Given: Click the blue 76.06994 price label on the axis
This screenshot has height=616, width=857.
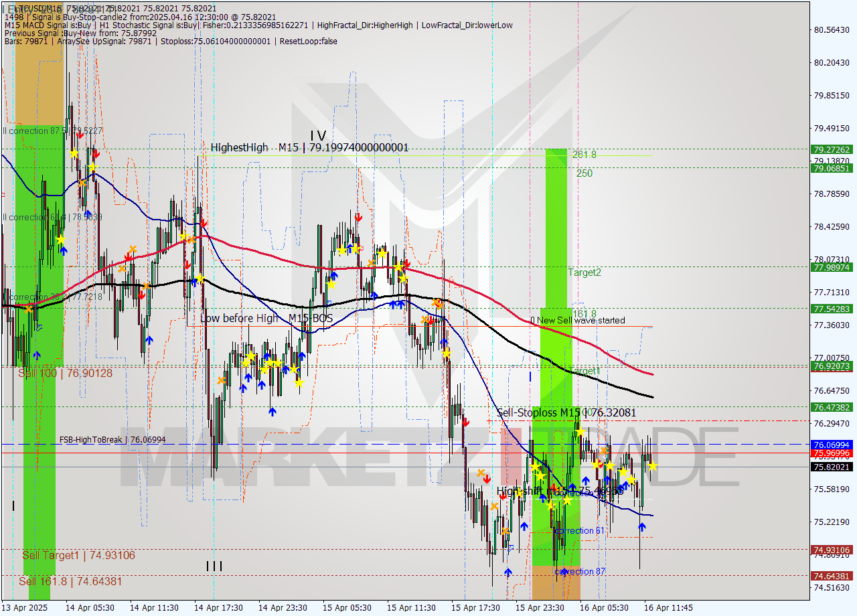Looking at the screenshot, I should (832, 445).
